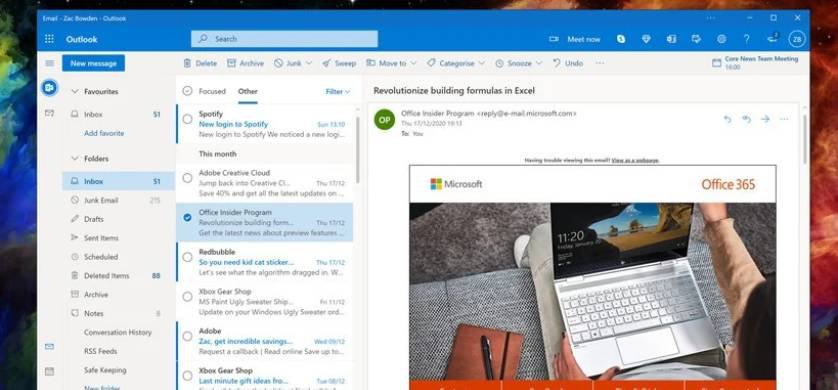Switch to the Focused tab
Screen dimensions: 838x390
click(212, 91)
